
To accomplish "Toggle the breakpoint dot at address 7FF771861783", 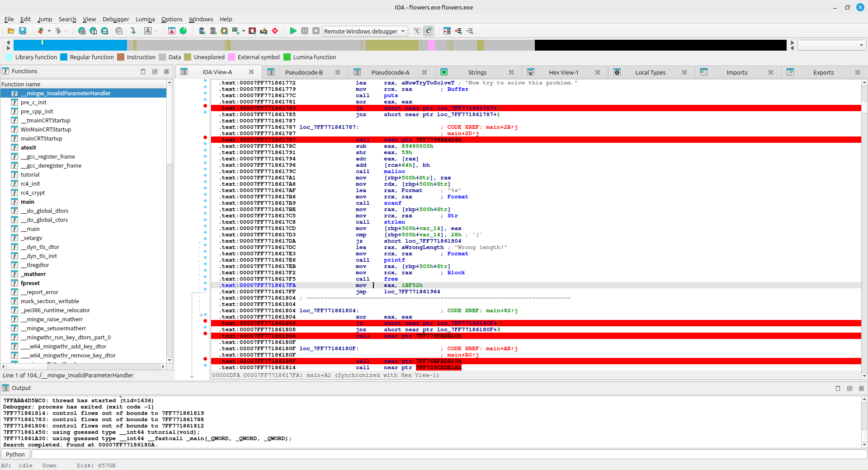I will [x=205, y=106].
